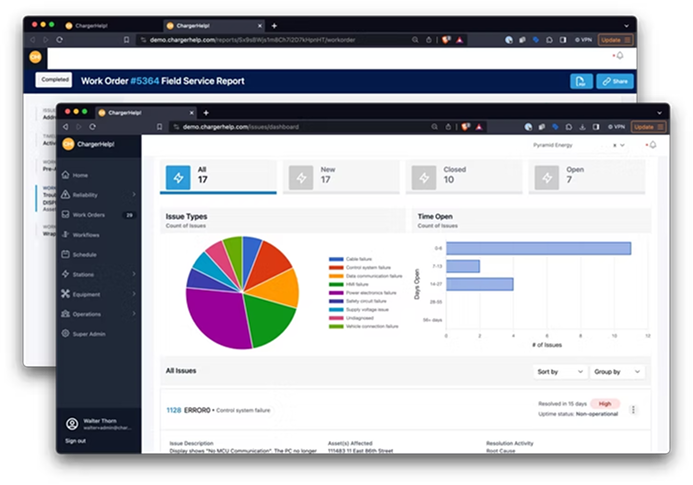Expand the Operations submenu chevron
This screenshot has height=485, width=693.
[x=134, y=314]
